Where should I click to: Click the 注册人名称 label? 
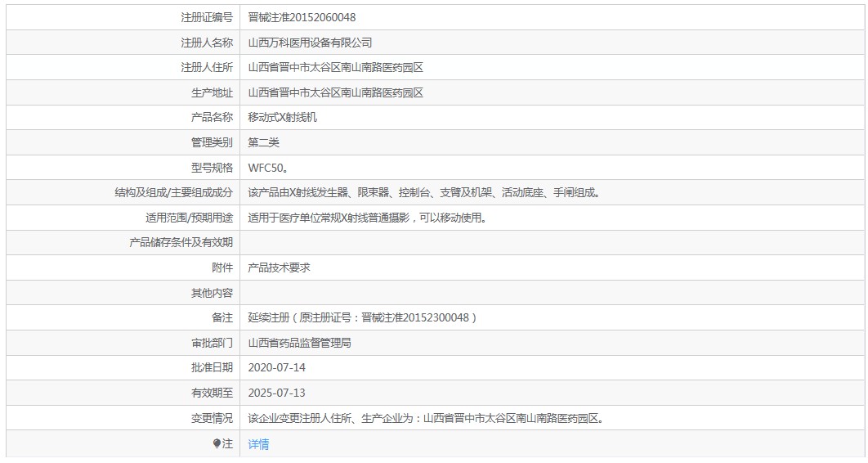click(207, 43)
